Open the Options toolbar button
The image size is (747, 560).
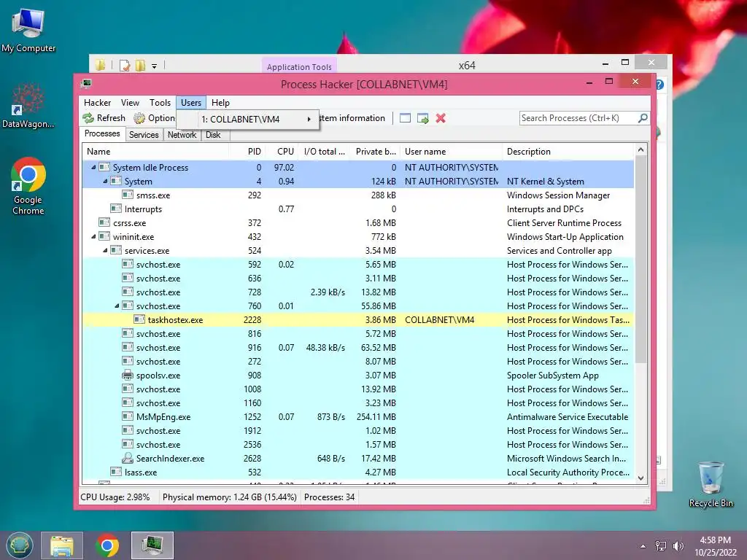click(x=154, y=118)
